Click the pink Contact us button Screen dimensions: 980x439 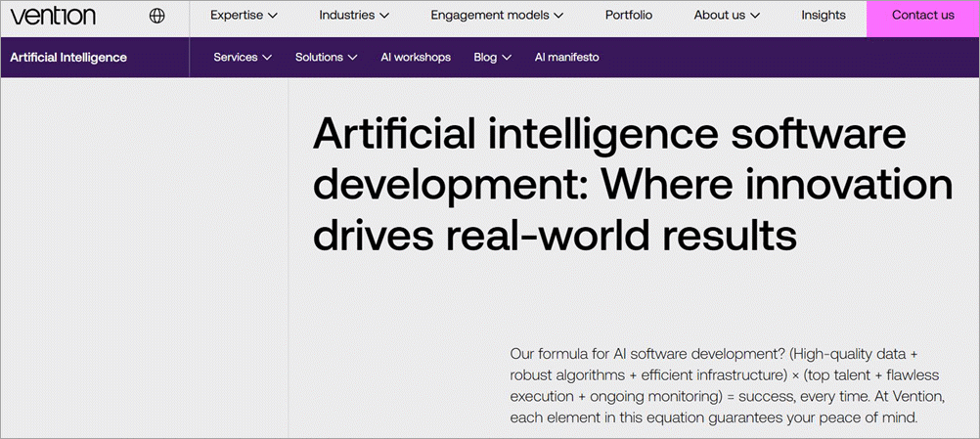click(922, 16)
